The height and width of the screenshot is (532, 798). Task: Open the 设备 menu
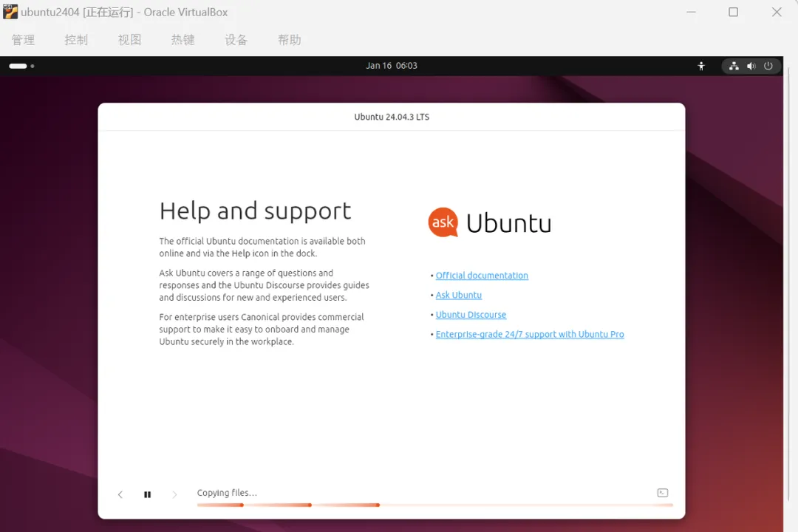click(x=236, y=40)
